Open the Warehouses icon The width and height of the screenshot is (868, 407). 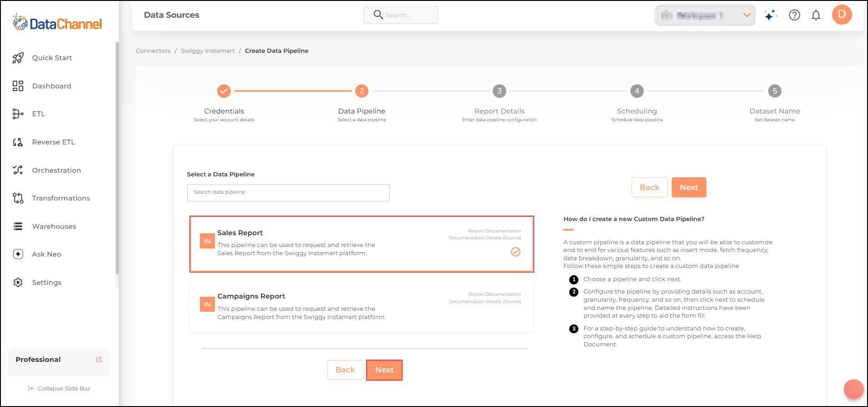point(18,227)
